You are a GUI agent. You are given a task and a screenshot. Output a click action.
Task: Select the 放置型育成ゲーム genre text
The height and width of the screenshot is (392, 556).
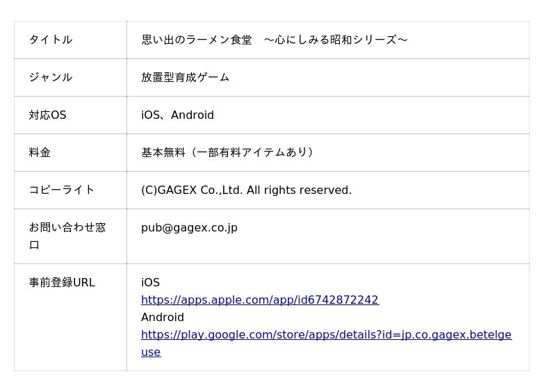185,77
